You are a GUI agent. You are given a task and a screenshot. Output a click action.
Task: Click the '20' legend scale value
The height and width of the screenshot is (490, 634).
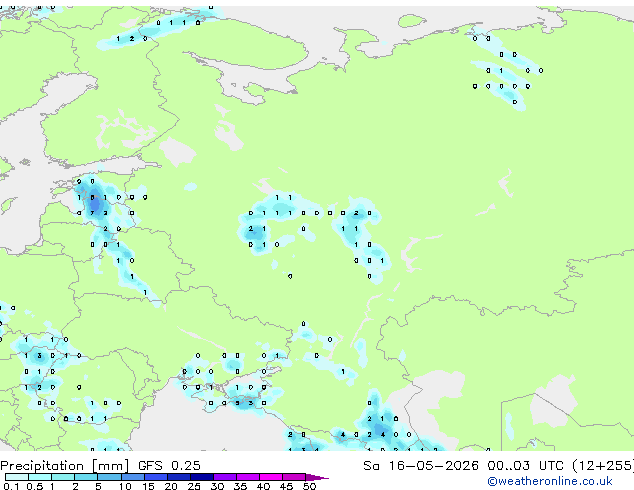[171, 486]
